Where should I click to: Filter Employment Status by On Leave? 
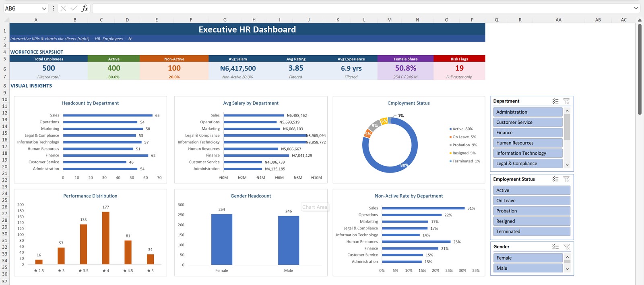pyautogui.click(x=532, y=200)
